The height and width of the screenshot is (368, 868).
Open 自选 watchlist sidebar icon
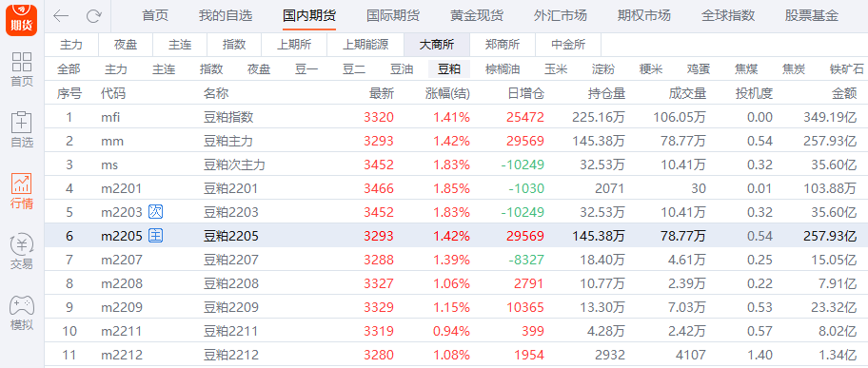pos(22,130)
